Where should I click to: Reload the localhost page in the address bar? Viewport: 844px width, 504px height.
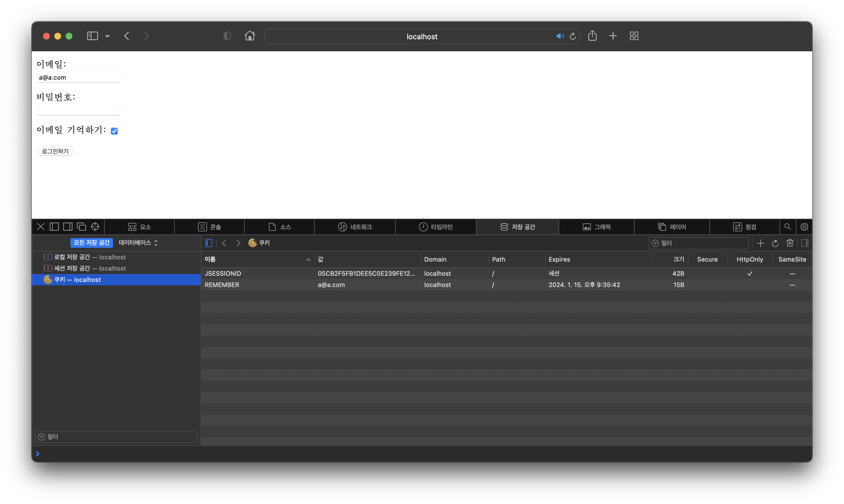(572, 36)
